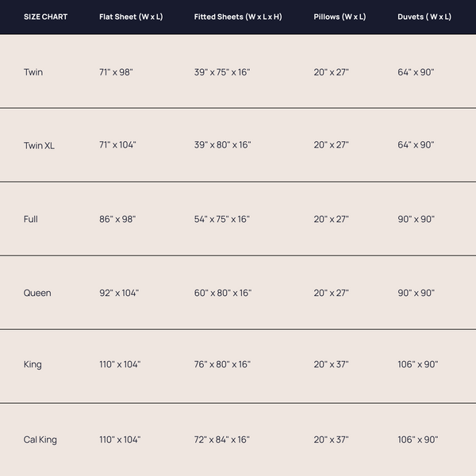Click the SIZE CHART header label
The height and width of the screenshot is (476, 476).
(45, 17)
